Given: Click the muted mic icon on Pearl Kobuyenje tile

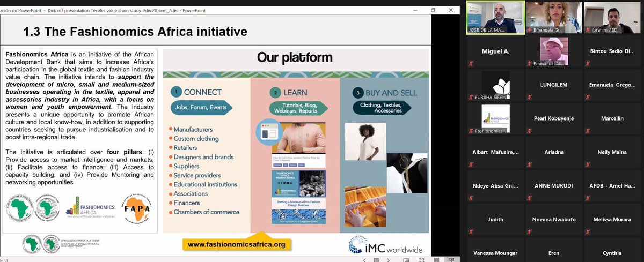Looking at the screenshot, I should pyautogui.click(x=529, y=131).
